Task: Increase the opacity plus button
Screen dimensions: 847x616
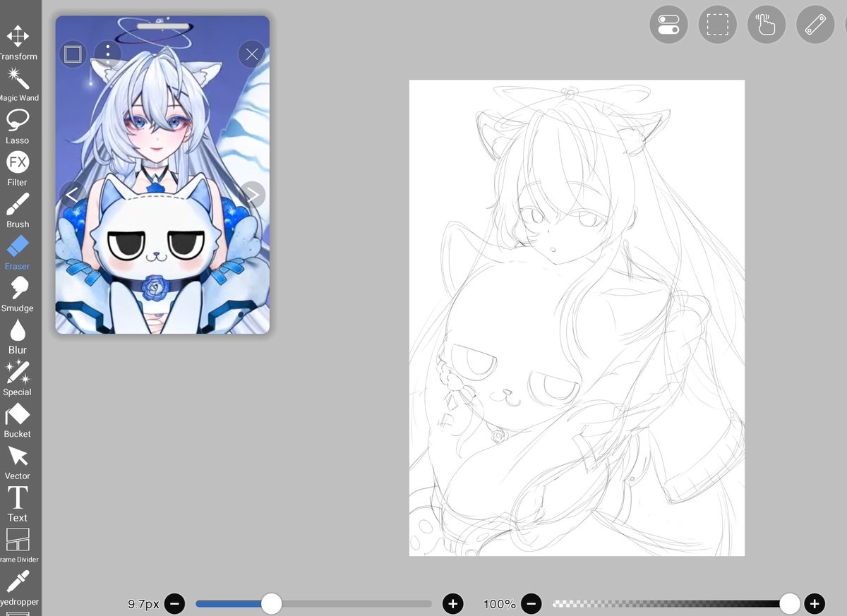Action: (x=814, y=603)
